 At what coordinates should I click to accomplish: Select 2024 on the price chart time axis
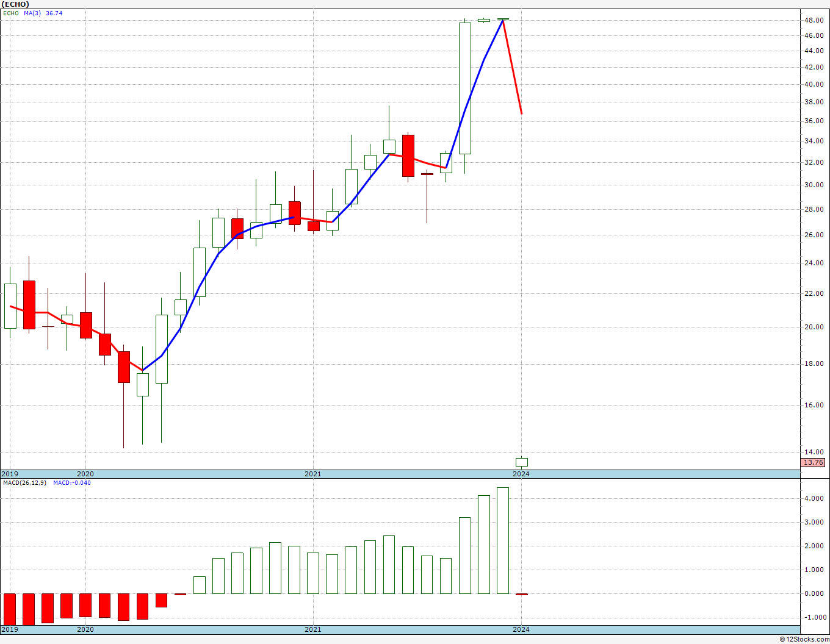pyautogui.click(x=521, y=474)
